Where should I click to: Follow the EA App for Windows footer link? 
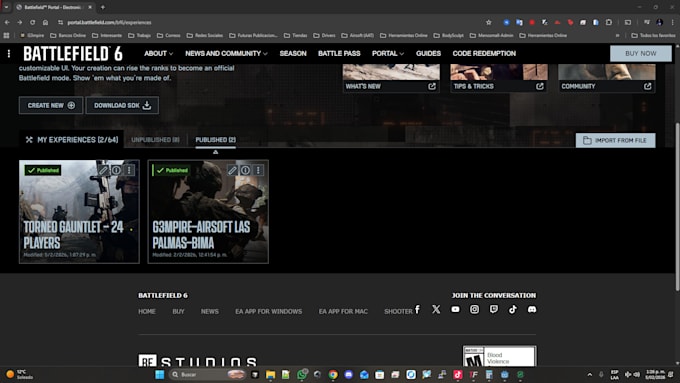268,311
